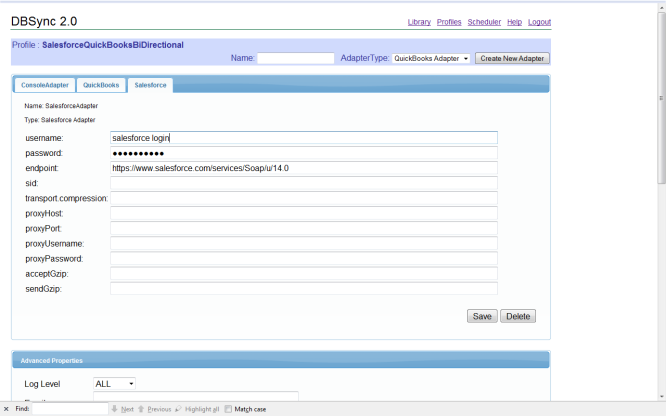Click the username input field
This screenshot has height=416, width=666.
pyautogui.click(x=303, y=138)
